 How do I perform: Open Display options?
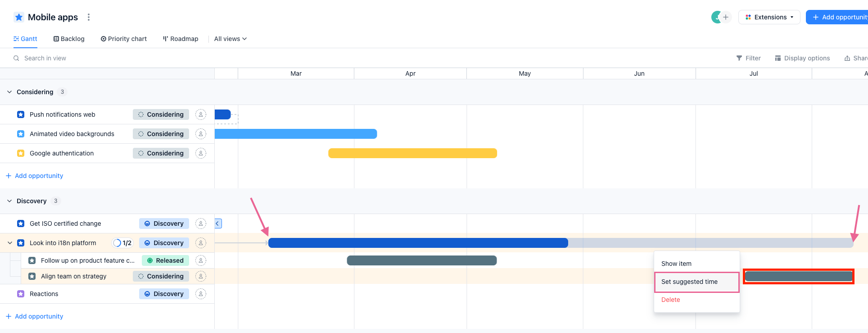click(x=802, y=58)
